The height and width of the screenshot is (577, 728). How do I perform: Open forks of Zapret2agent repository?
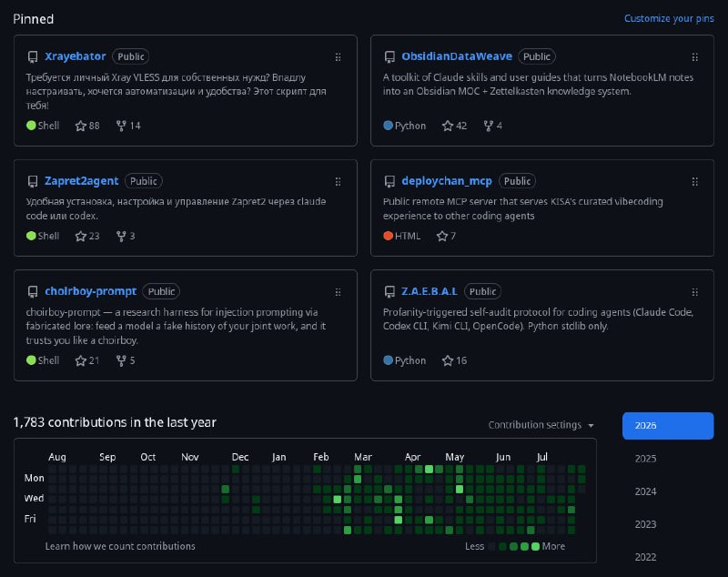coord(126,237)
